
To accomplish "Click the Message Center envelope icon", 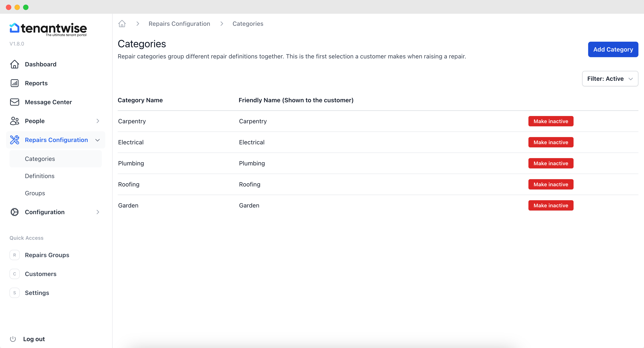I will pyautogui.click(x=15, y=102).
